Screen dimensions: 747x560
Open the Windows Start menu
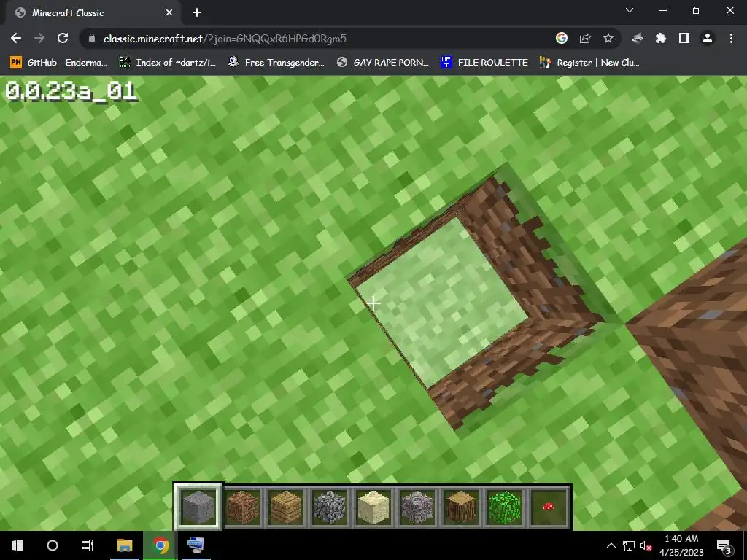tap(18, 545)
